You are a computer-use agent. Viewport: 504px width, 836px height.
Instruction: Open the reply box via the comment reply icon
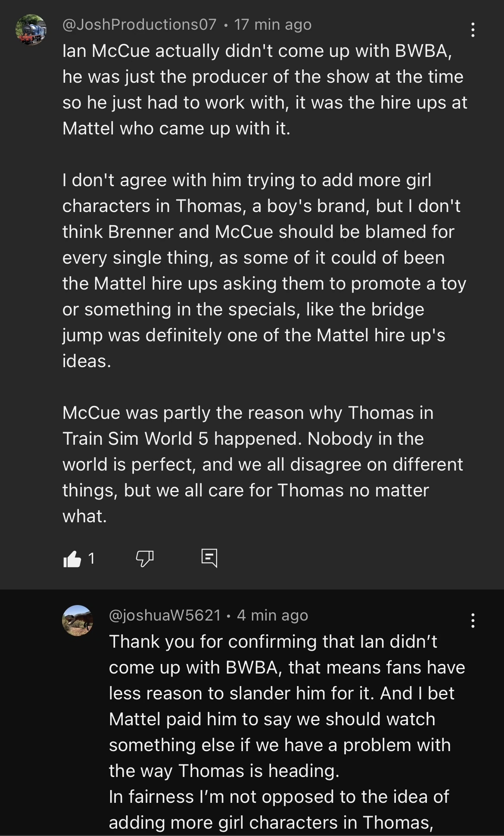point(210,558)
